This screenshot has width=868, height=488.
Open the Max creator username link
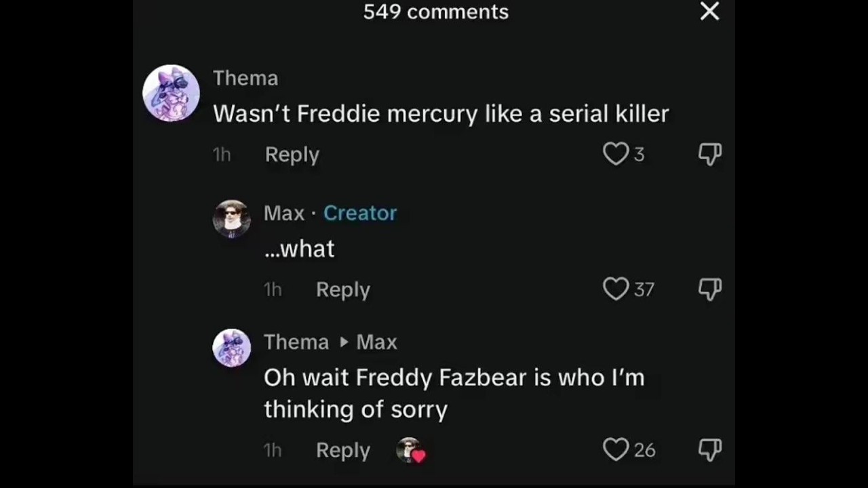pyautogui.click(x=284, y=213)
